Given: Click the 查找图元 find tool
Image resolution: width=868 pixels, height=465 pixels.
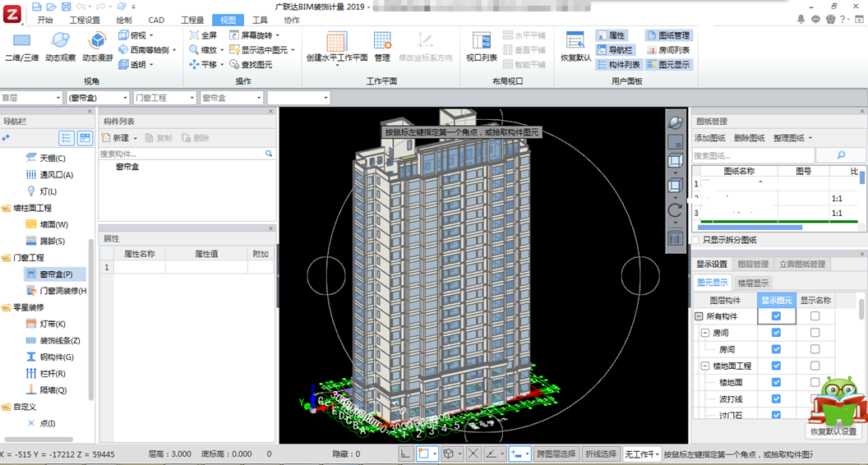Looking at the screenshot, I should click(251, 65).
